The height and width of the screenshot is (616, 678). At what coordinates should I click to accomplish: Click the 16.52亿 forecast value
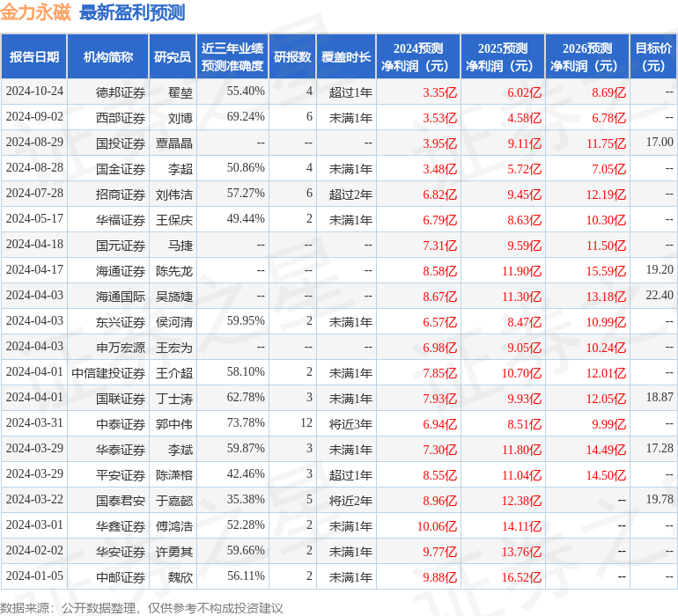tap(521, 576)
